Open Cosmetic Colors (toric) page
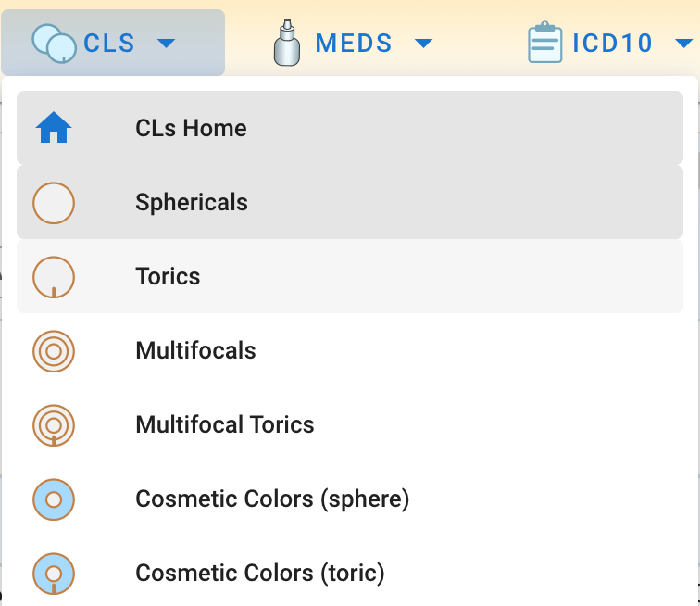 point(260,573)
